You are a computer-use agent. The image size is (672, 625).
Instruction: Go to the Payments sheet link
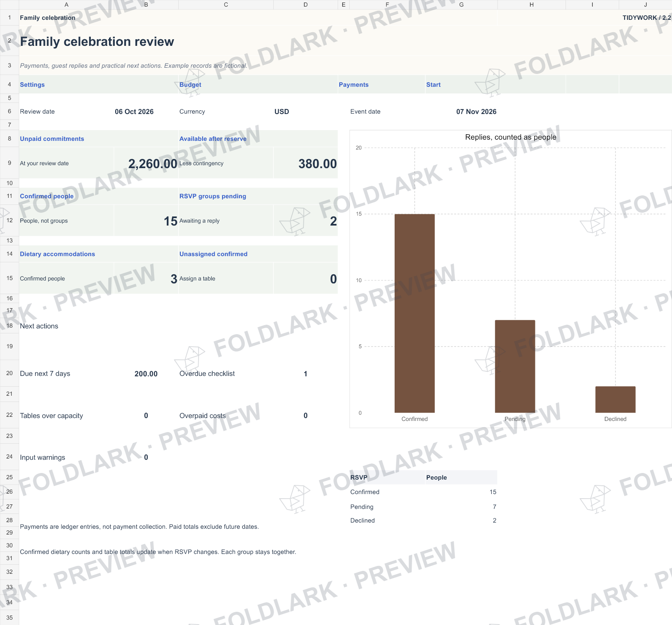354,85
